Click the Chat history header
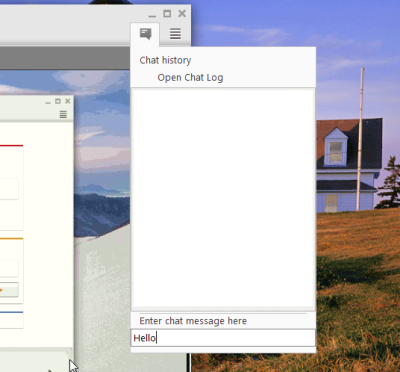This screenshot has width=400, height=372. point(165,60)
